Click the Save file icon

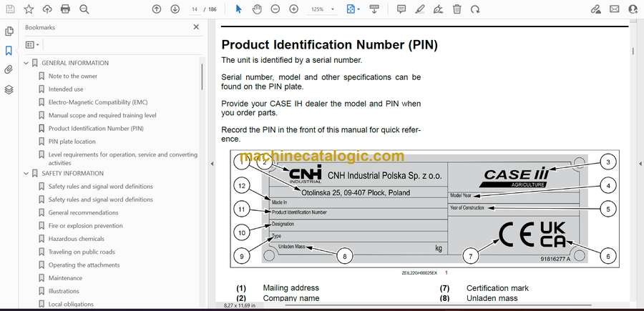point(10,9)
